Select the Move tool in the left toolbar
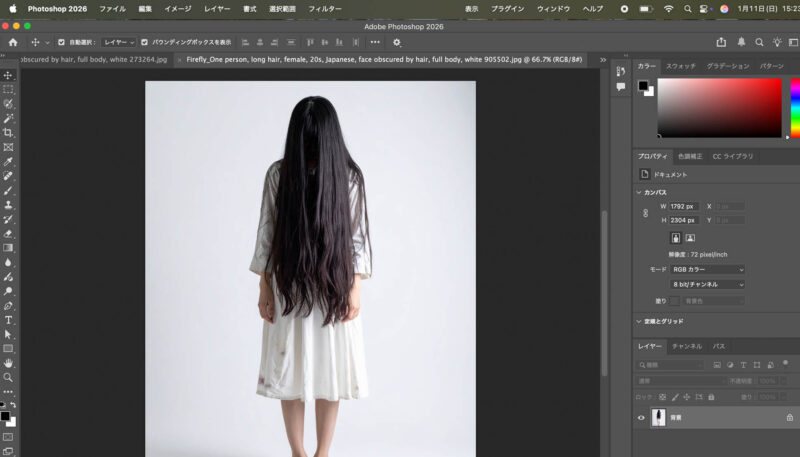The image size is (800, 457). pos(8,75)
